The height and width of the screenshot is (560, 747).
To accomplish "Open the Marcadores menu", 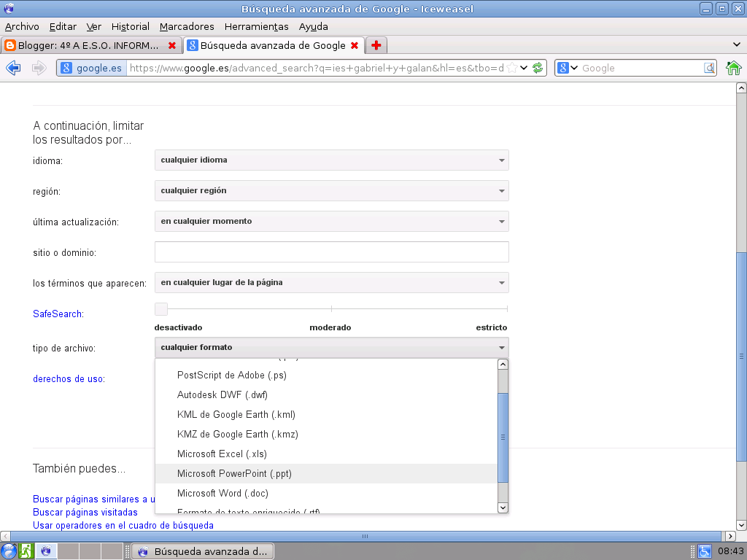I will click(187, 27).
